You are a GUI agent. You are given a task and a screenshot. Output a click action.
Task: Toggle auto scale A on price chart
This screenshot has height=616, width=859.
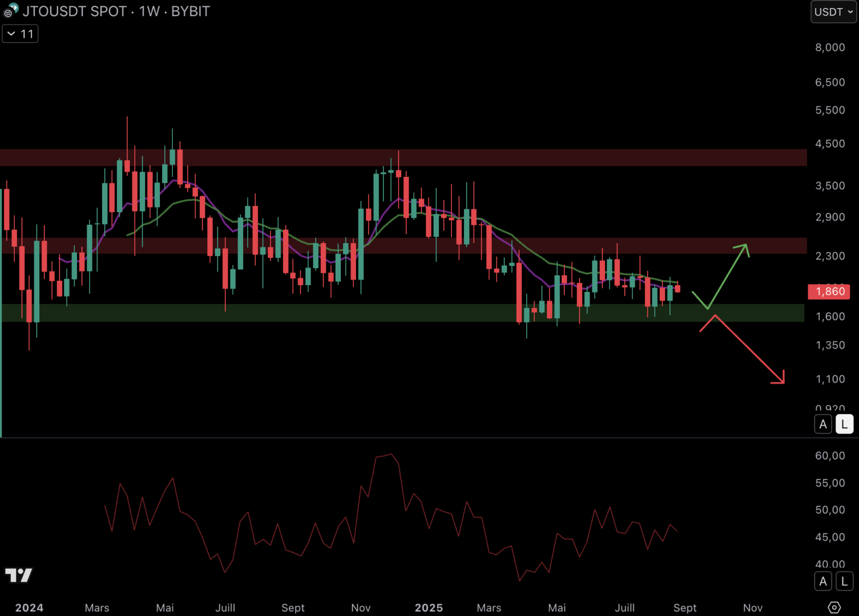[x=823, y=424]
